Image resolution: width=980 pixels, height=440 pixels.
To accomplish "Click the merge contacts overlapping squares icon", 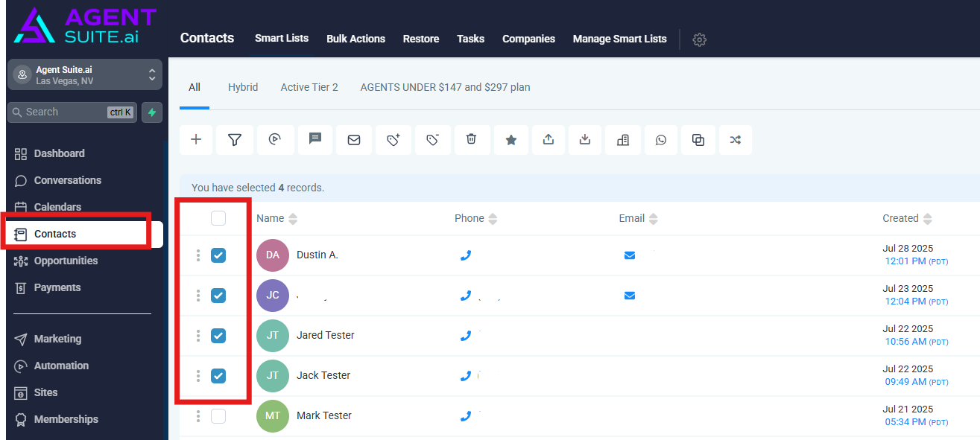I will pyautogui.click(x=698, y=140).
